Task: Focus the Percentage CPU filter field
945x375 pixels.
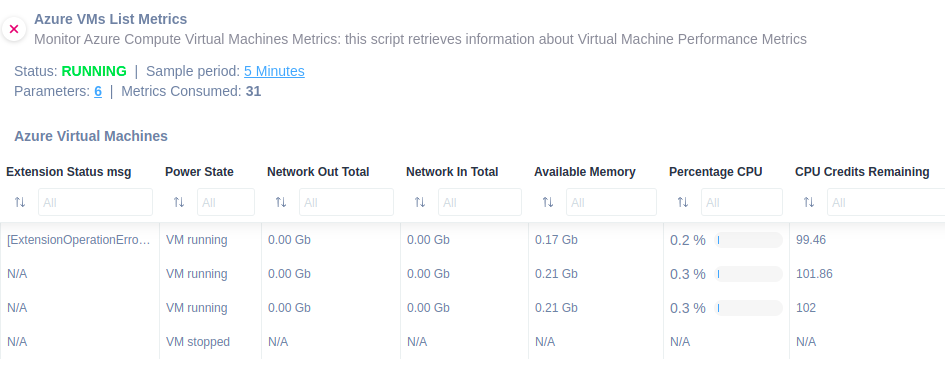Action: click(742, 202)
